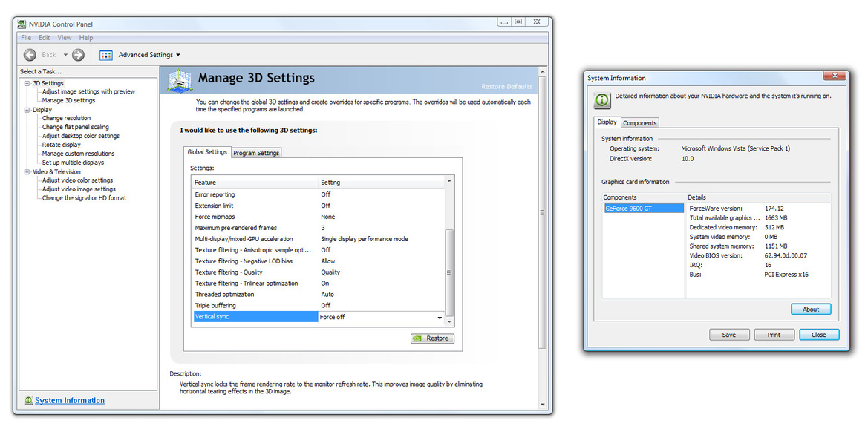Open Change the signal or HD format
Image resolution: width=868 pixels, height=429 pixels.
coord(84,198)
